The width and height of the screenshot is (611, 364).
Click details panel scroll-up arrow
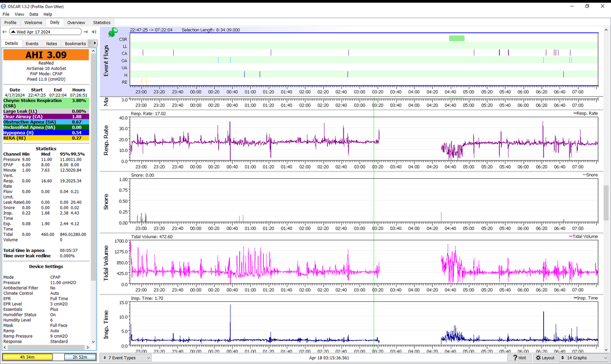(93, 51)
